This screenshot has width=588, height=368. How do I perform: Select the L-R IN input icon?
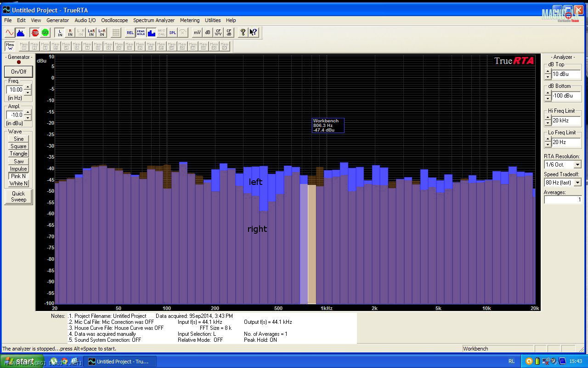pos(102,32)
